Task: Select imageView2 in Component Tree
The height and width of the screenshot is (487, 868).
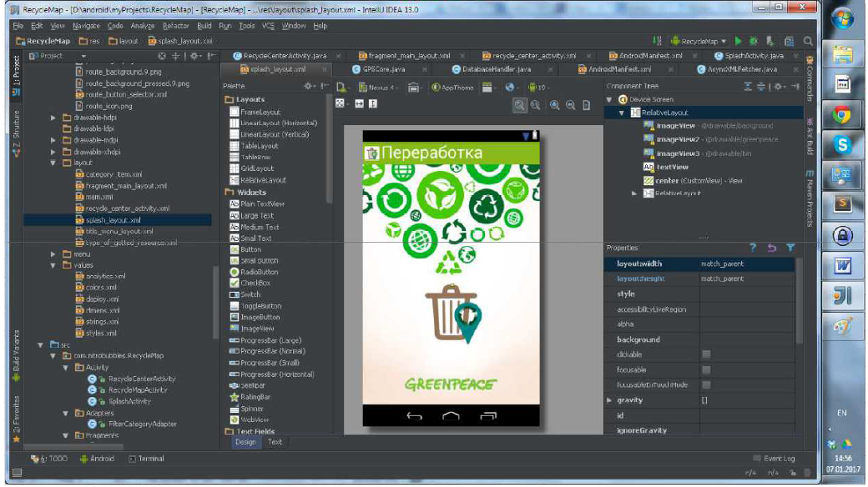Action: [x=678, y=140]
